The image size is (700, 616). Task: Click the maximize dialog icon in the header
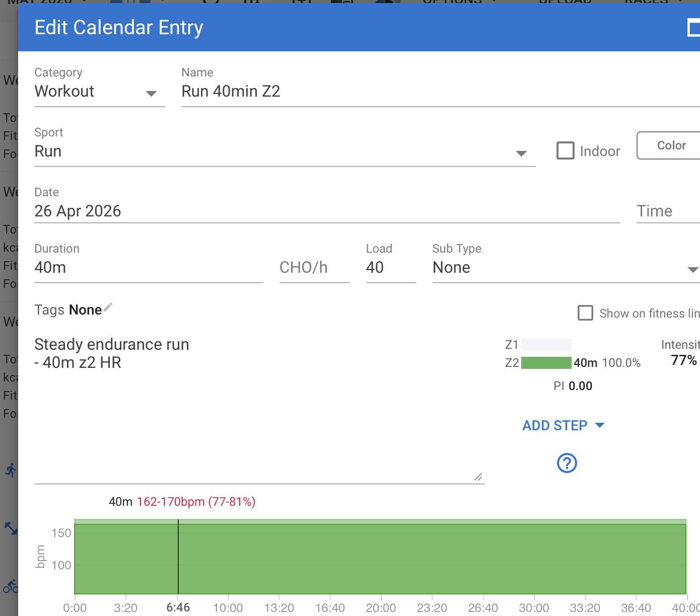point(694,28)
